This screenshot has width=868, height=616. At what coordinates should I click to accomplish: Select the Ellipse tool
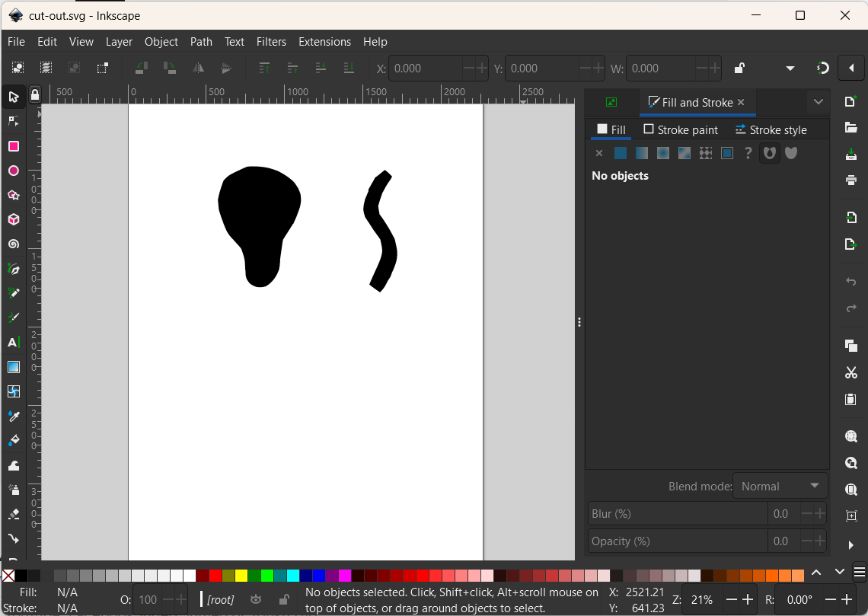[x=13, y=171]
